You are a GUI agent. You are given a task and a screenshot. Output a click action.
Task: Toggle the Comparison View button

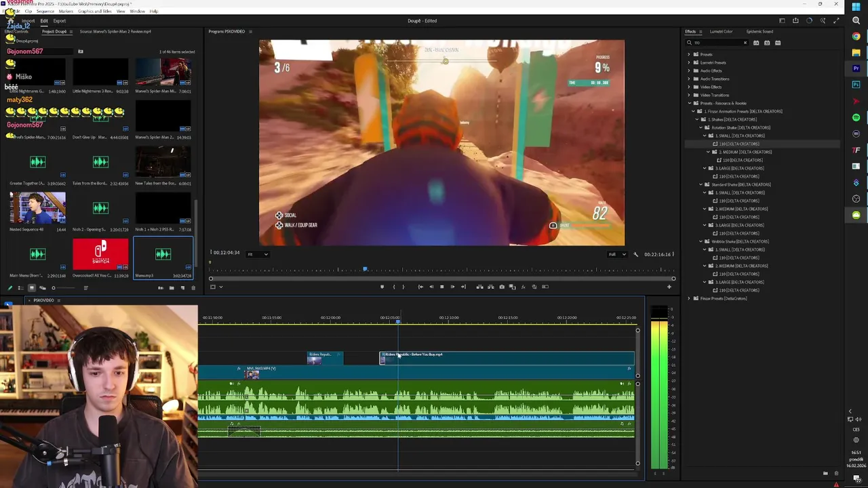[x=512, y=287]
